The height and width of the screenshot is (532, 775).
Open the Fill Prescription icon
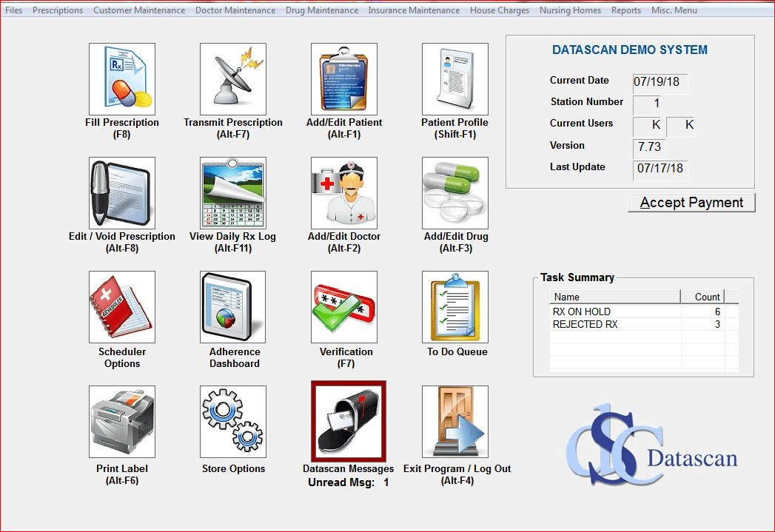point(122,79)
